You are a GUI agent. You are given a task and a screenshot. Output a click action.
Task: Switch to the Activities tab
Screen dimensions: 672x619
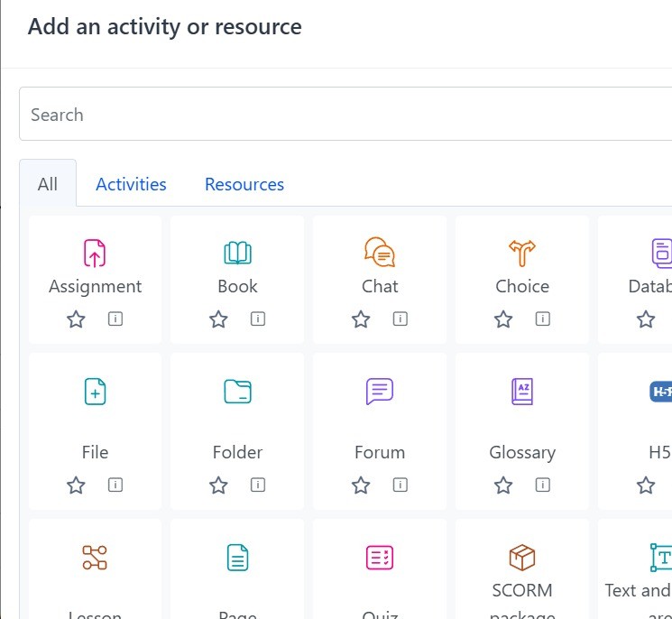[131, 184]
